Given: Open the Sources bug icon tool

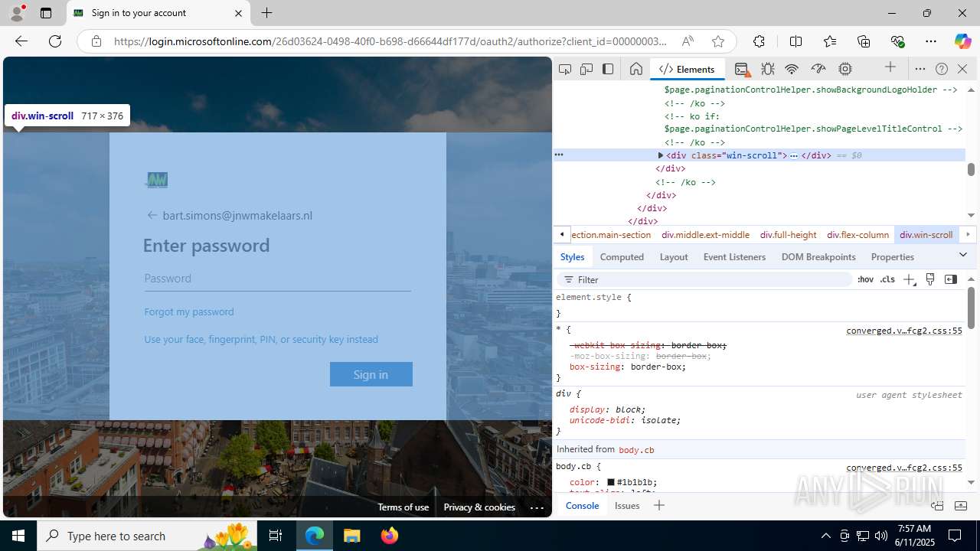Looking at the screenshot, I should point(768,69).
